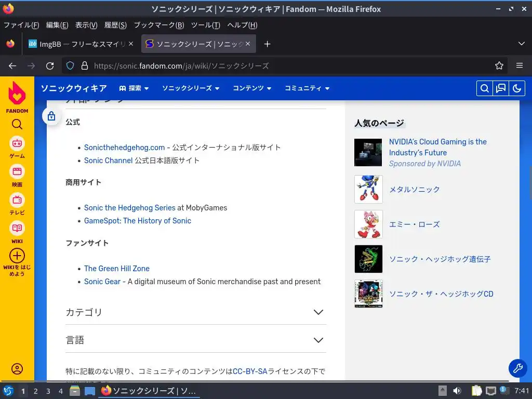This screenshot has height=399, width=532.
Task: Reload the page with refresh icon
Action: point(50,66)
